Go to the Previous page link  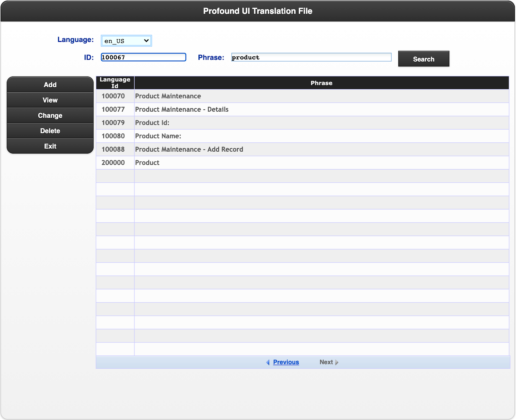pos(286,362)
